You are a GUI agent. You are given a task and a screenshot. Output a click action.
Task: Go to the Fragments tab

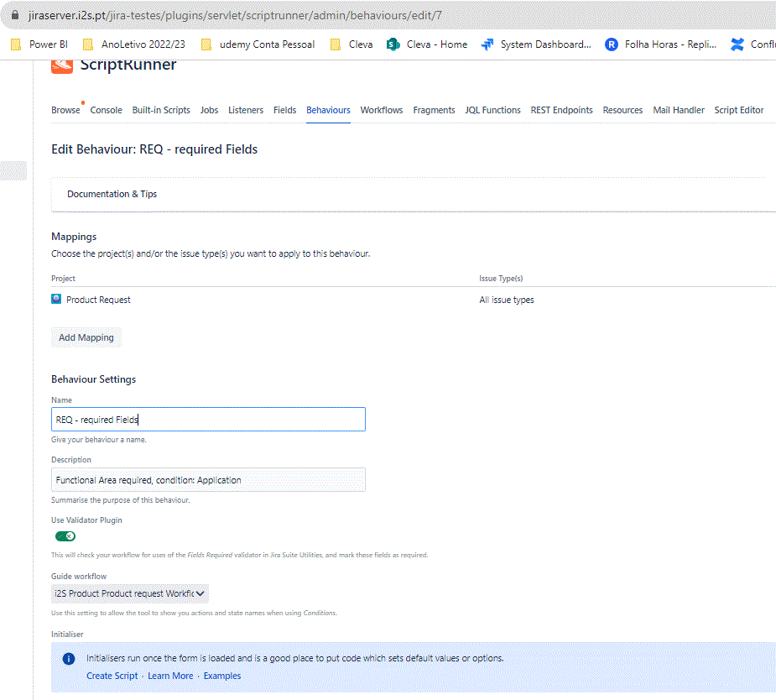[434, 110]
